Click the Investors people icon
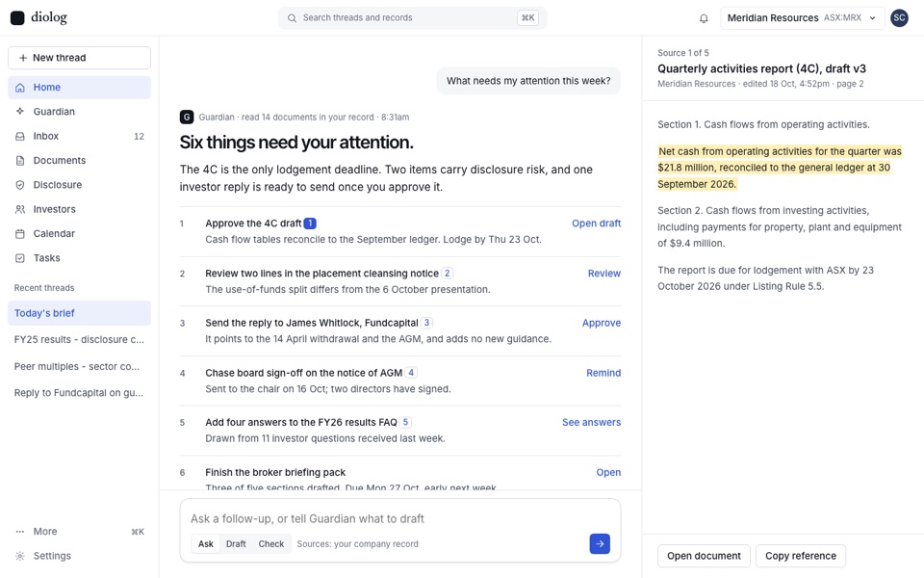 [x=20, y=209]
